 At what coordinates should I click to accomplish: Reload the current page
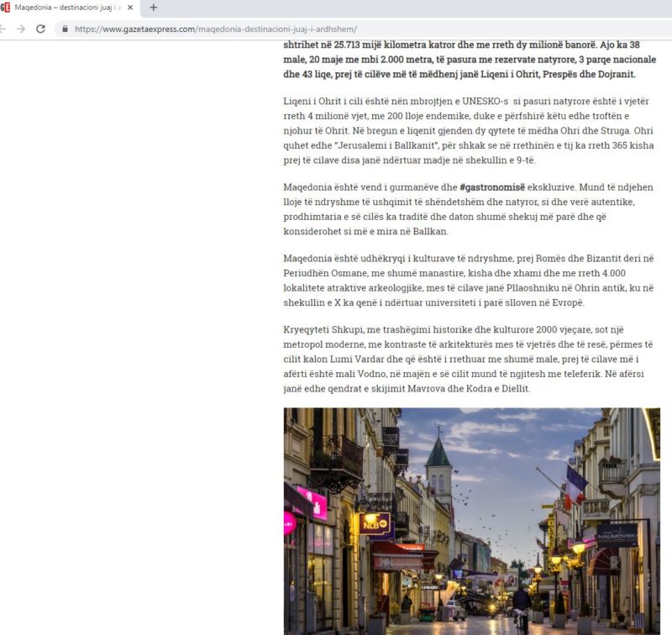click(x=40, y=29)
